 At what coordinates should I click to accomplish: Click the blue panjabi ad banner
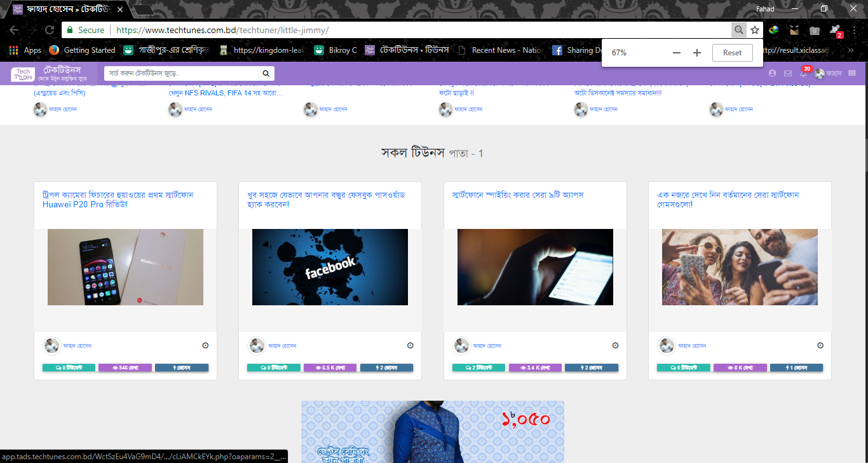tap(433, 432)
